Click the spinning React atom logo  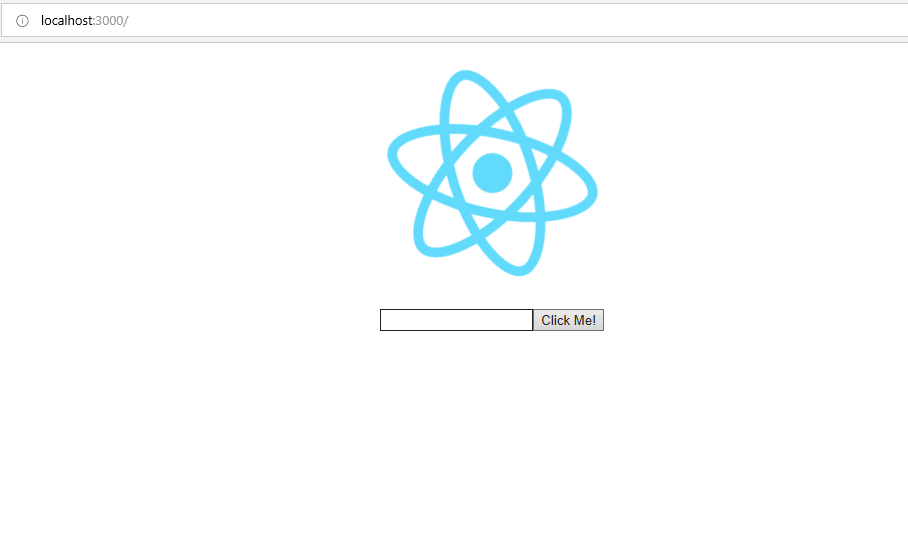[492, 173]
